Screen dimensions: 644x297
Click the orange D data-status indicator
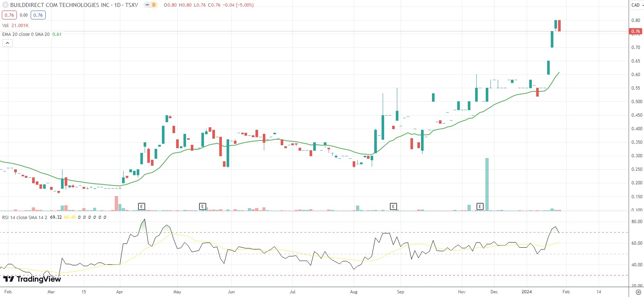tap(154, 5)
